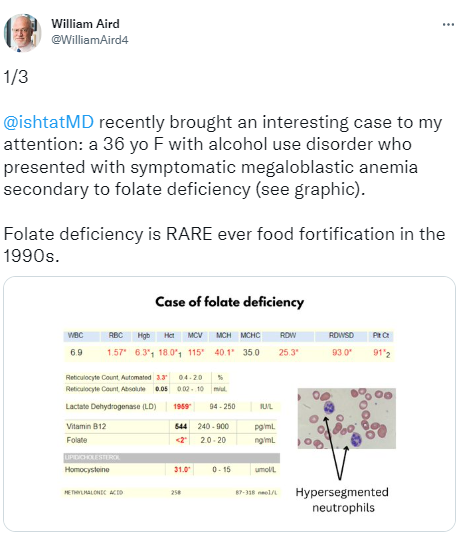Viewport: 463px width, 538px height.
Task: Open the @ishtatMD mention link
Action: [x=48, y=122]
